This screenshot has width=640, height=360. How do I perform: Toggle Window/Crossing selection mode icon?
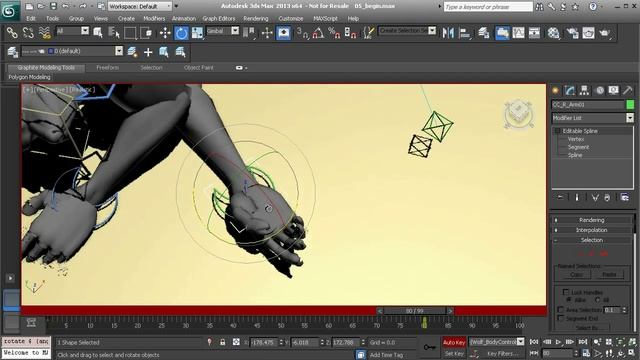pos(146,33)
